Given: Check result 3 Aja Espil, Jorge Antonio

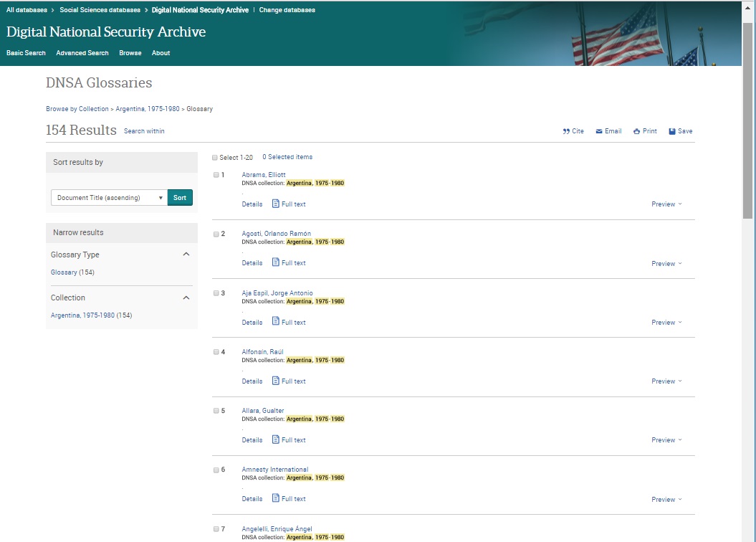Looking at the screenshot, I should pos(216,293).
